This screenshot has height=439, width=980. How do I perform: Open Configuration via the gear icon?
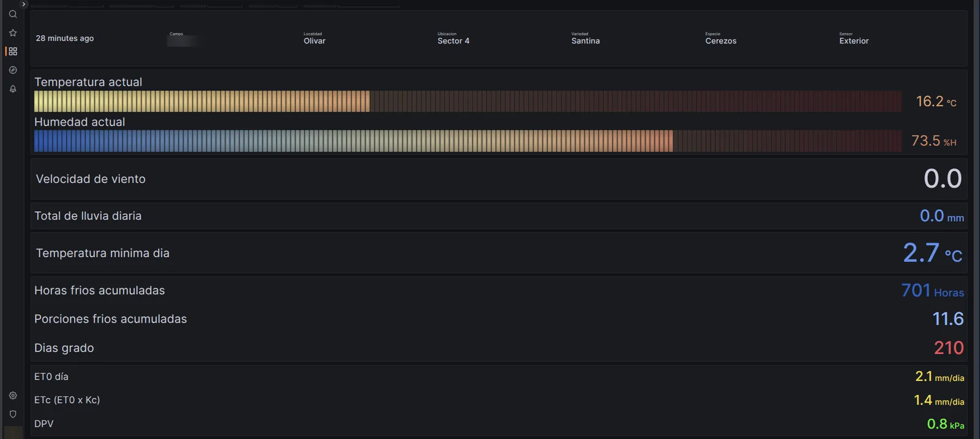(13, 396)
